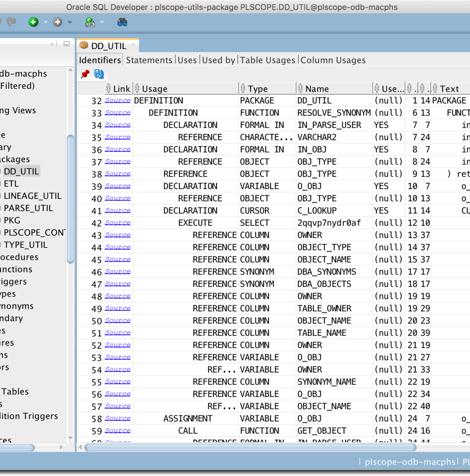This screenshot has height=476, width=470.
Task: Select PARSE_UTIL package in tree
Action: [28, 208]
